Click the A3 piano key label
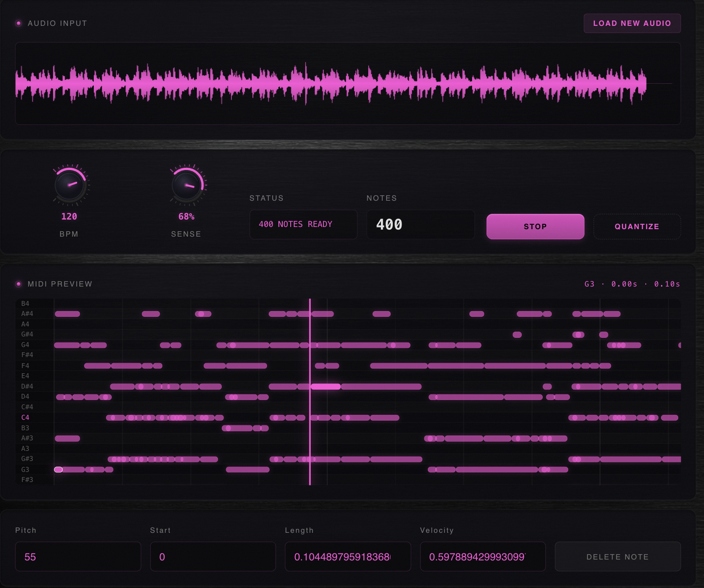 tap(25, 449)
